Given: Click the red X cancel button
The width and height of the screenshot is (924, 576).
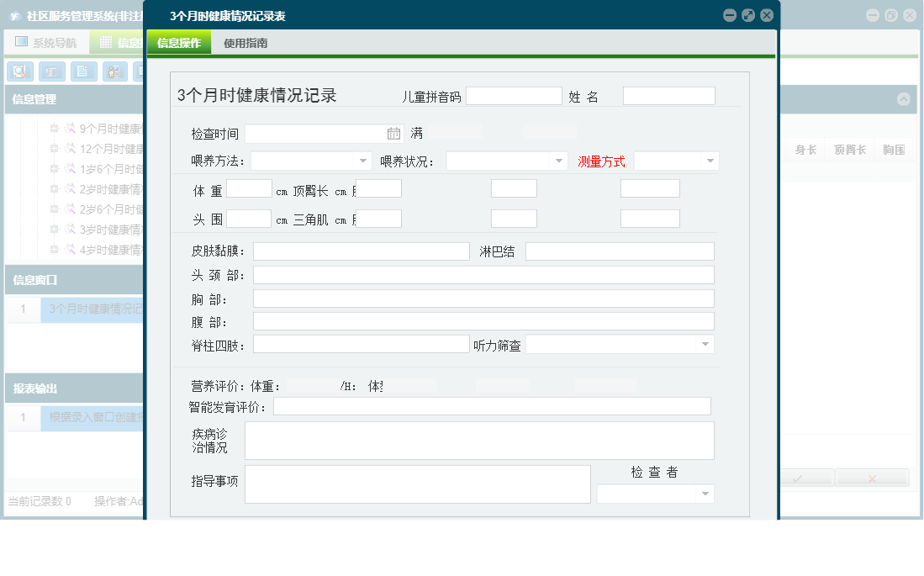Looking at the screenshot, I should click(872, 478).
